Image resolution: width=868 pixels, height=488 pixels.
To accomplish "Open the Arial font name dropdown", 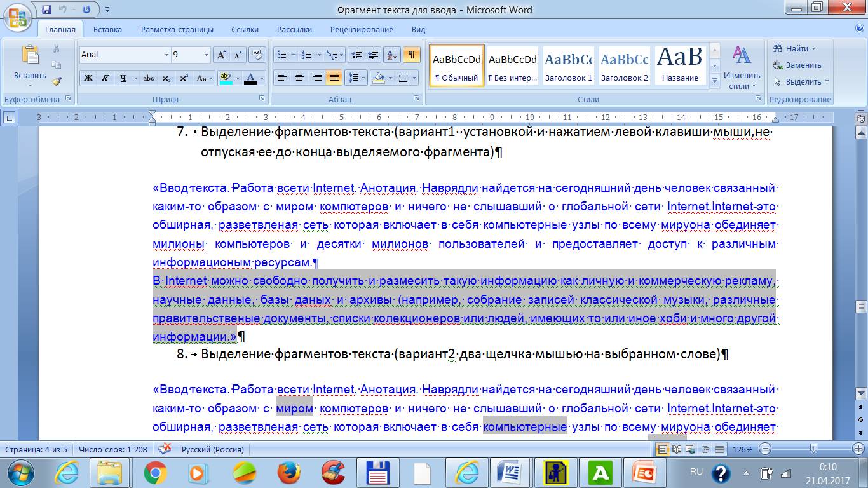I will [166, 55].
